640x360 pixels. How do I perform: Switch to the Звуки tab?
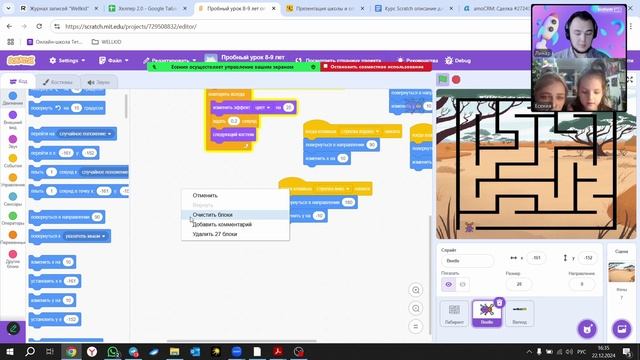99,82
